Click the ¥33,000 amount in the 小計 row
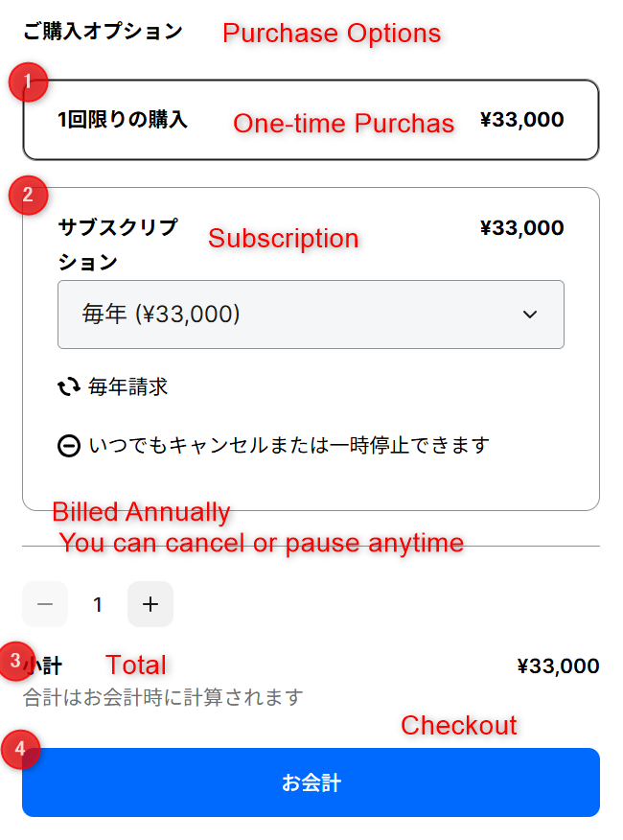The width and height of the screenshot is (623, 840). [558, 666]
